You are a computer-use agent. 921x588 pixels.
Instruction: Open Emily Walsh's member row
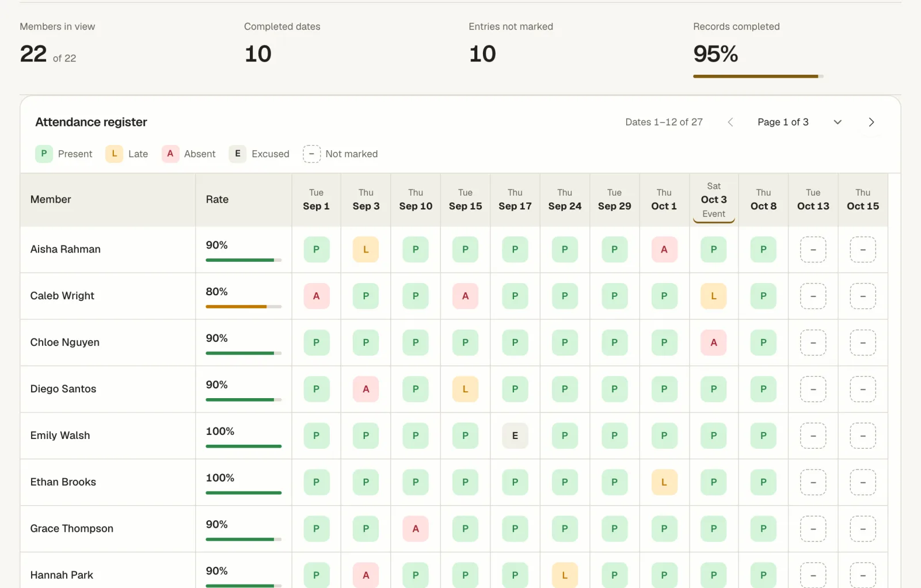pyautogui.click(x=454, y=436)
